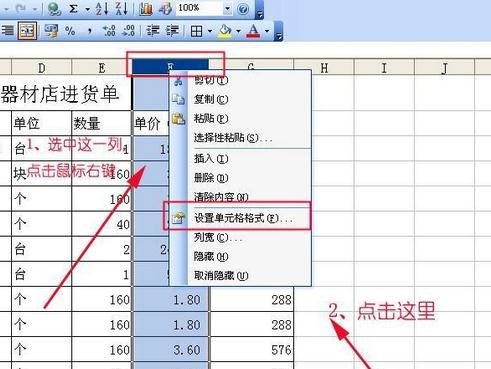Click the format cells icon in menu
Image resolution: width=491 pixels, height=369 pixels.
(x=178, y=218)
